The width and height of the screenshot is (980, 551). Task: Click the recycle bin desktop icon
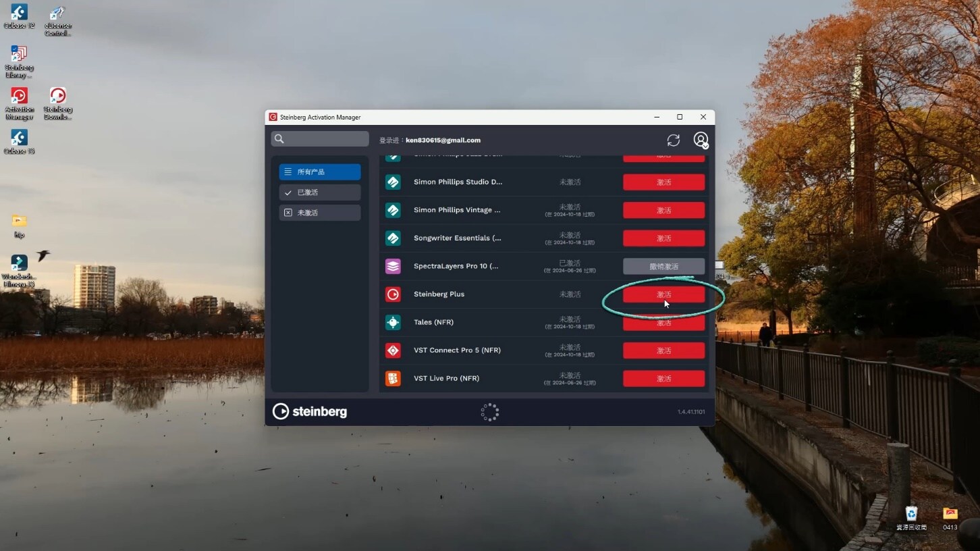911,515
